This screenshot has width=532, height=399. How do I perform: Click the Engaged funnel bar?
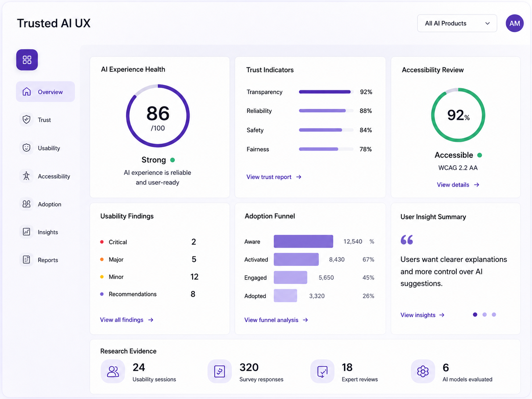290,277
